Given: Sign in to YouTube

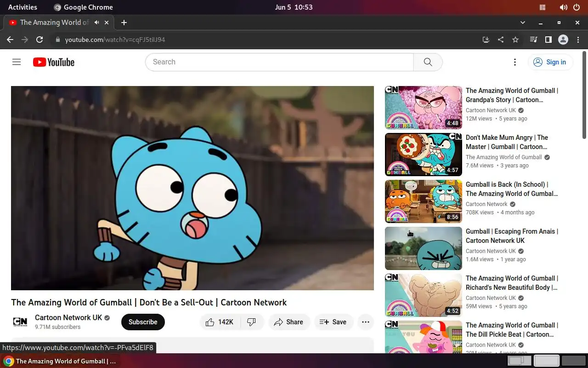Looking at the screenshot, I should pos(550,62).
